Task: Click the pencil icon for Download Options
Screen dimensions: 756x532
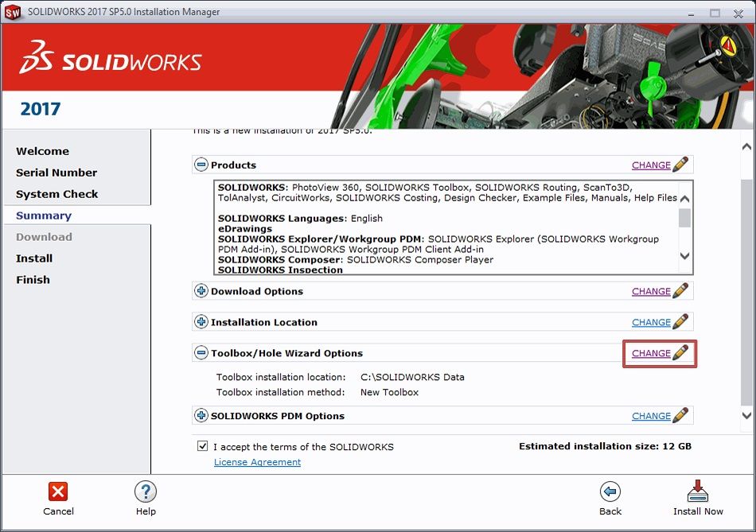Action: [680, 291]
